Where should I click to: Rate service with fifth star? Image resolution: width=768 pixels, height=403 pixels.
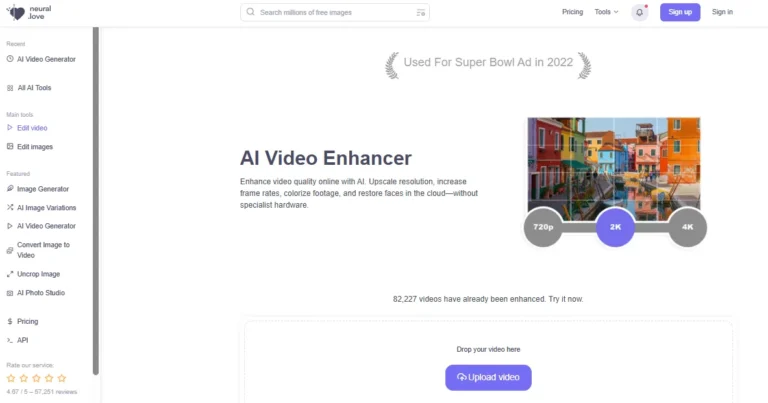[62, 378]
